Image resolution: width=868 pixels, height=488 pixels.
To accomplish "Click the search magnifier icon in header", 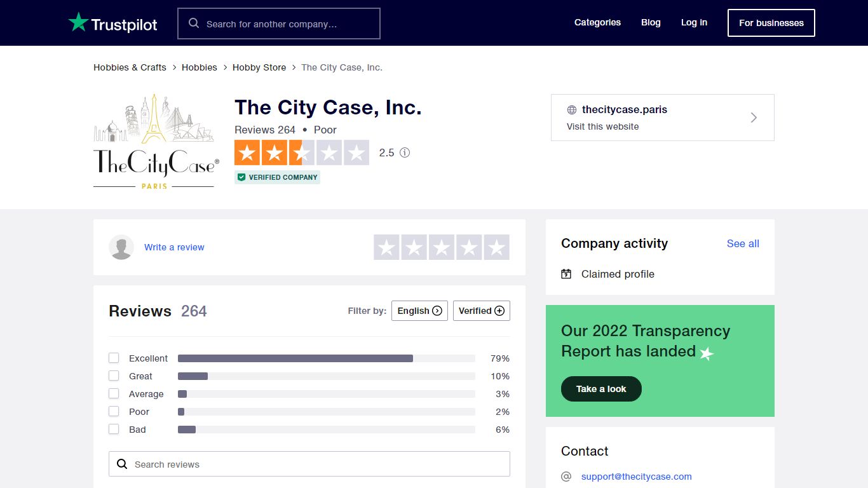I will tap(194, 24).
